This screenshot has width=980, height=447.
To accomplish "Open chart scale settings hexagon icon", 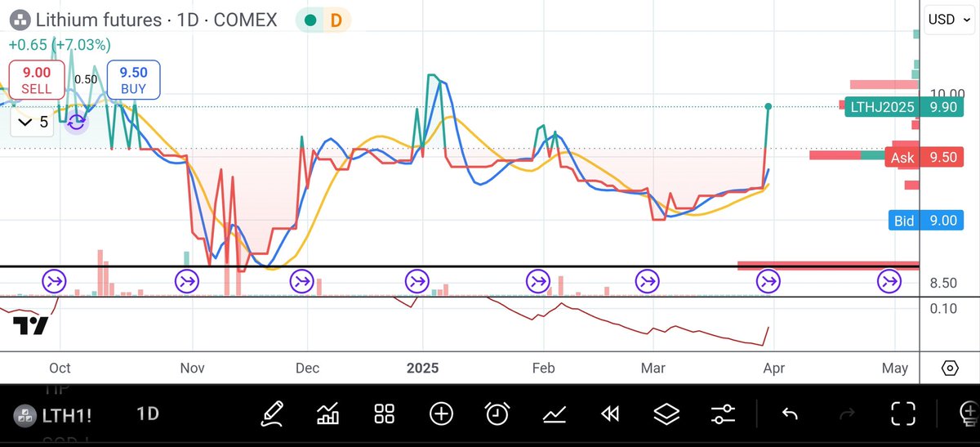I will [950, 368].
